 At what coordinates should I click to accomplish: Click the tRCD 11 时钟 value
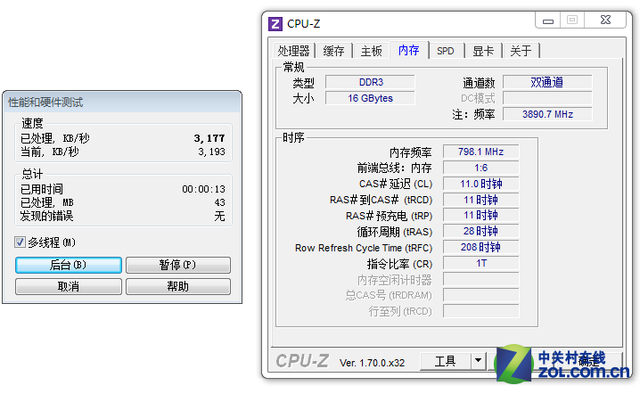click(x=481, y=200)
